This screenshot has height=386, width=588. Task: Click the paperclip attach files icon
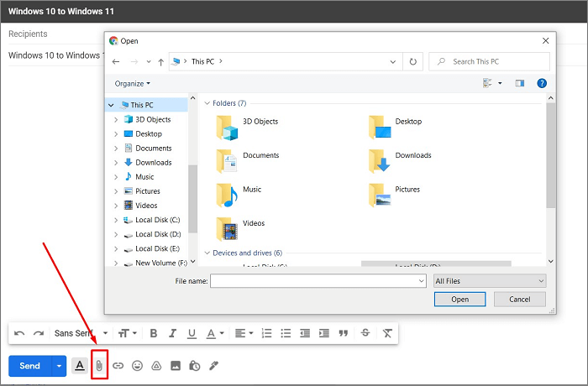[99, 366]
